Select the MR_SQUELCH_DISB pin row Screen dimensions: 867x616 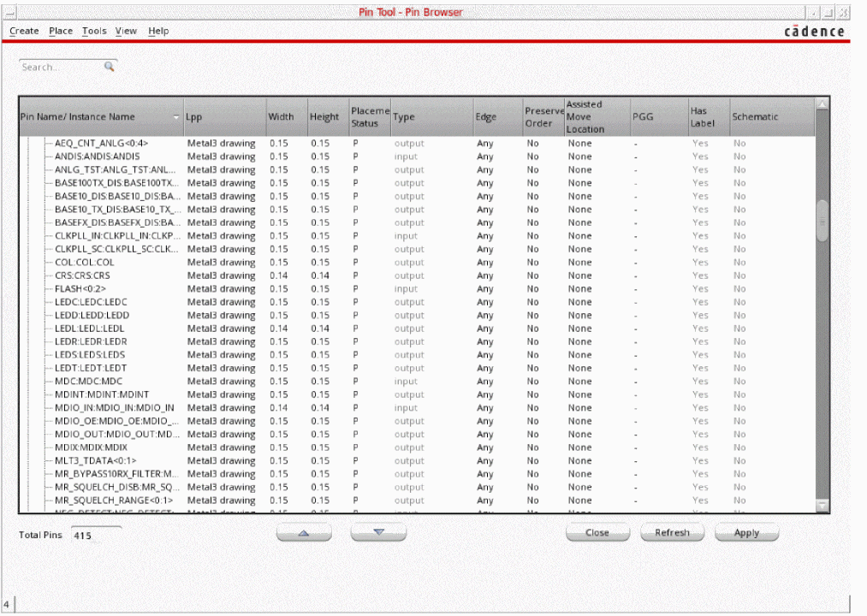(x=417, y=488)
